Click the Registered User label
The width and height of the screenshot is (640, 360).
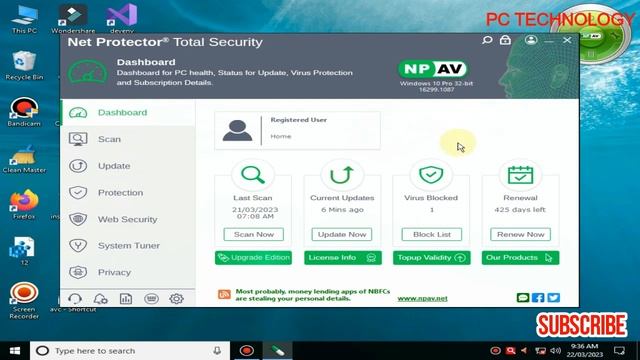click(x=298, y=120)
